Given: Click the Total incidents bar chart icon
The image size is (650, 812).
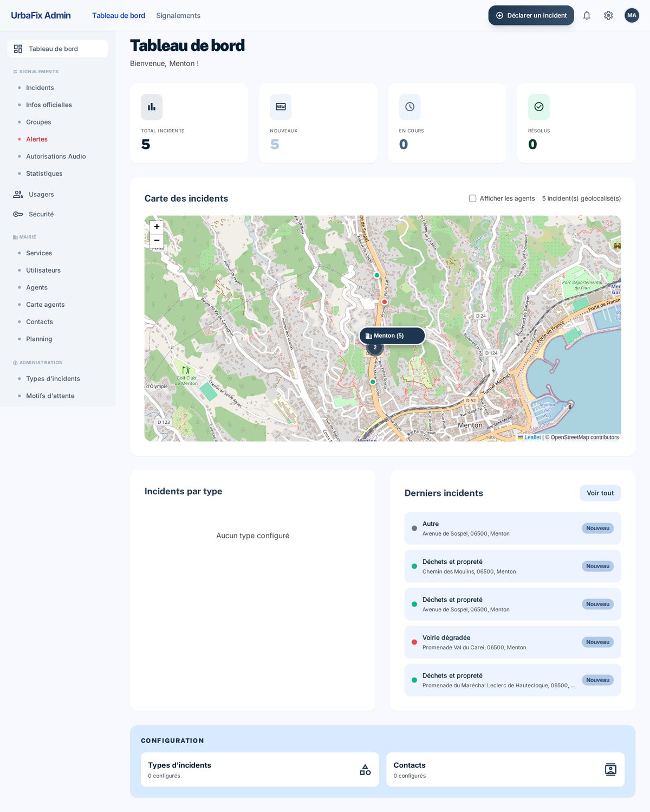Looking at the screenshot, I should click(x=152, y=107).
